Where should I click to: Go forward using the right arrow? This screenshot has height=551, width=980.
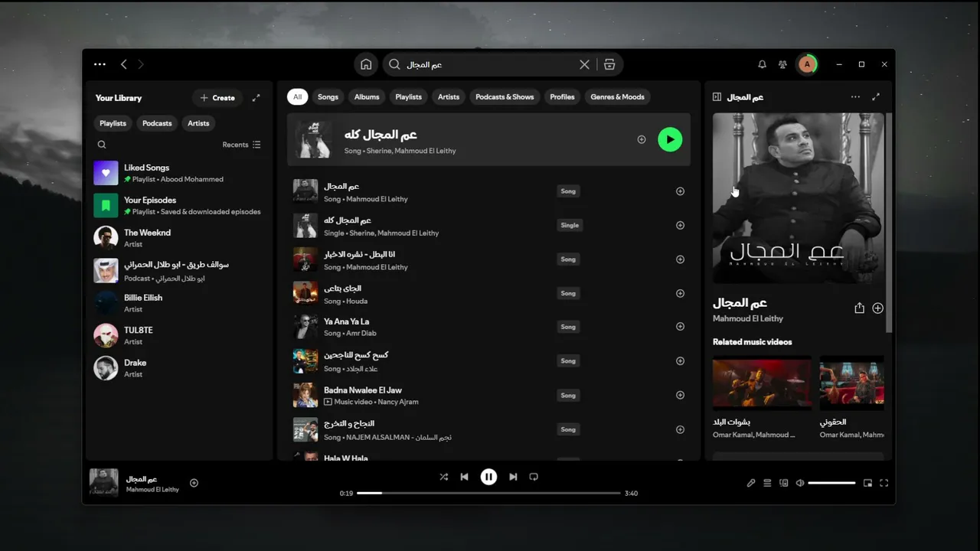coord(141,65)
